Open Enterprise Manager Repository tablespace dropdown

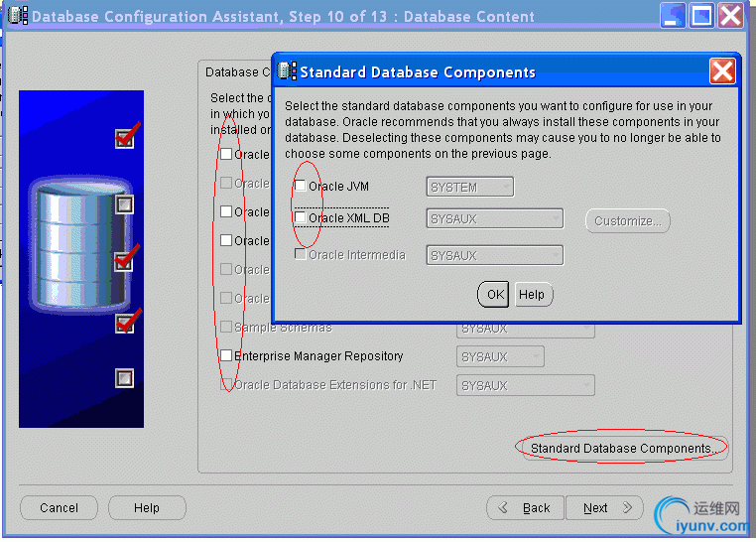tap(500, 356)
